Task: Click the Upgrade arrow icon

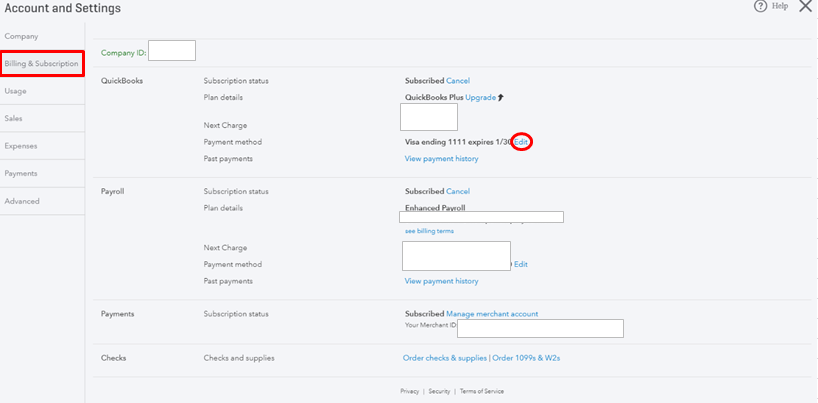Action: (501, 98)
